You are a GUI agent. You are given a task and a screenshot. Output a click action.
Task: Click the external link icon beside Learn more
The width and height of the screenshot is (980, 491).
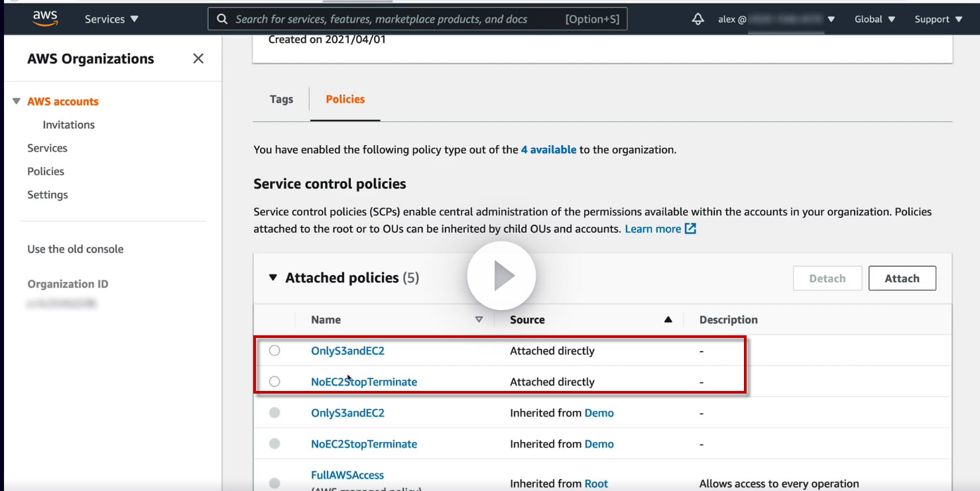[690, 229]
